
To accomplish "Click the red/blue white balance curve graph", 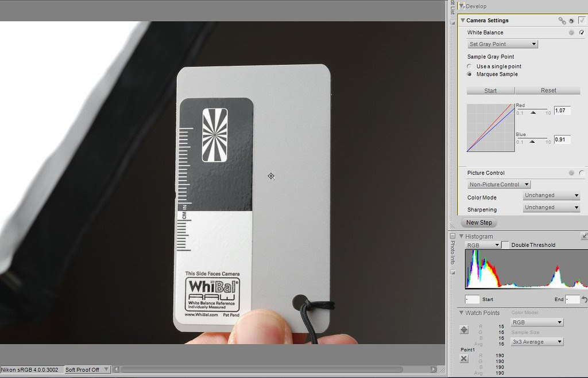I will (x=490, y=128).
